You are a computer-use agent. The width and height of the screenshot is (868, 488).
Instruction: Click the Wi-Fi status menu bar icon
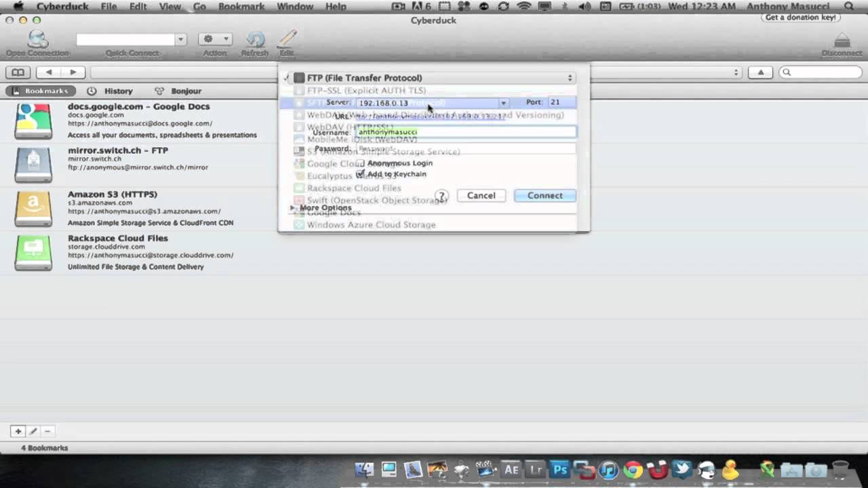[x=524, y=6]
